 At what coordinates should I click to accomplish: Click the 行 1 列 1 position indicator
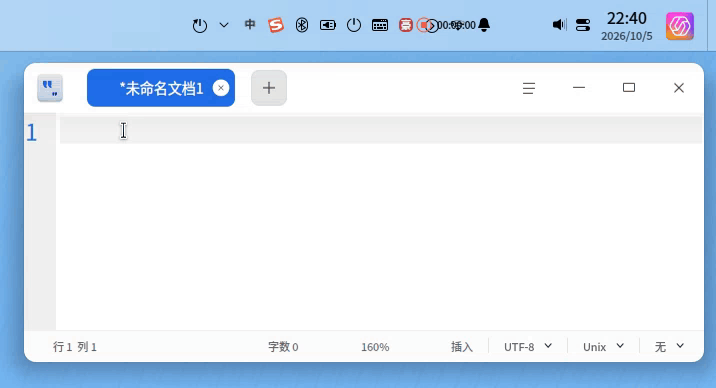pyautogui.click(x=75, y=347)
